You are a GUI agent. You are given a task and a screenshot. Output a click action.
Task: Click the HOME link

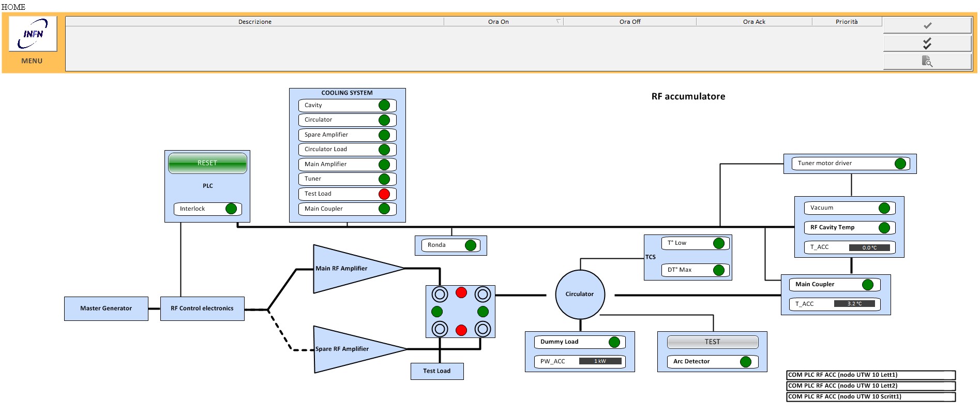click(13, 7)
